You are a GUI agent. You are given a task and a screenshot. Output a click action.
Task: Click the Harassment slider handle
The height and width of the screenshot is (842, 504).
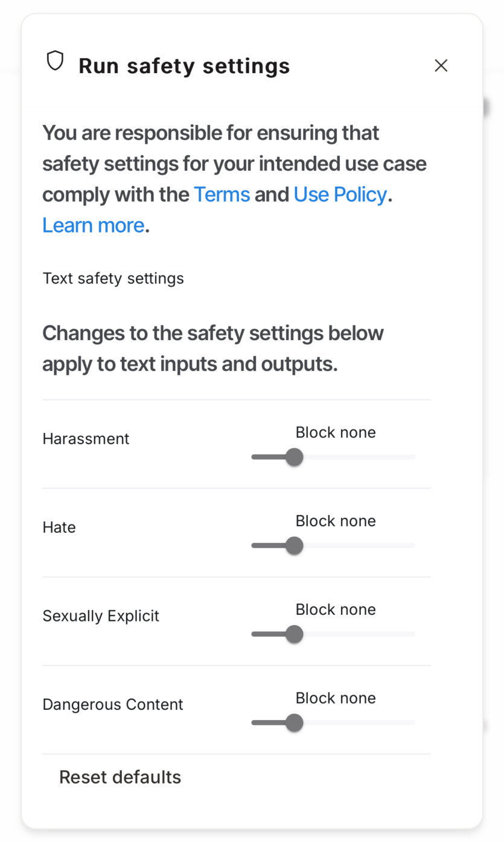294,457
